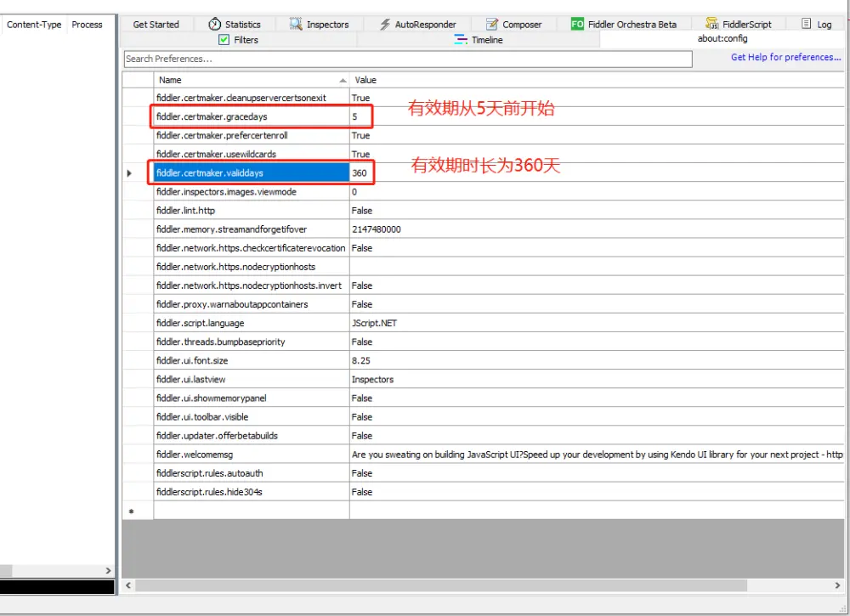
Task: Click the gracedays value 5
Action: (354, 116)
